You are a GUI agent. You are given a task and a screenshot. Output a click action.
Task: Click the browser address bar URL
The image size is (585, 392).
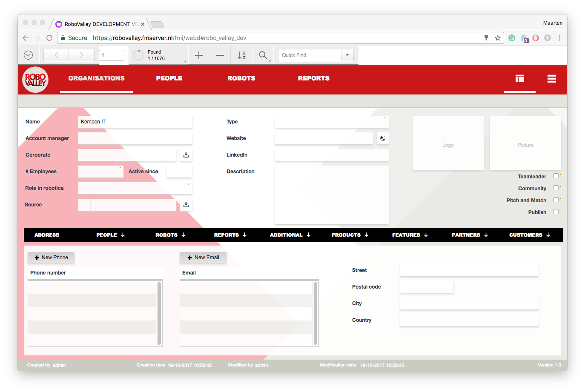point(169,38)
